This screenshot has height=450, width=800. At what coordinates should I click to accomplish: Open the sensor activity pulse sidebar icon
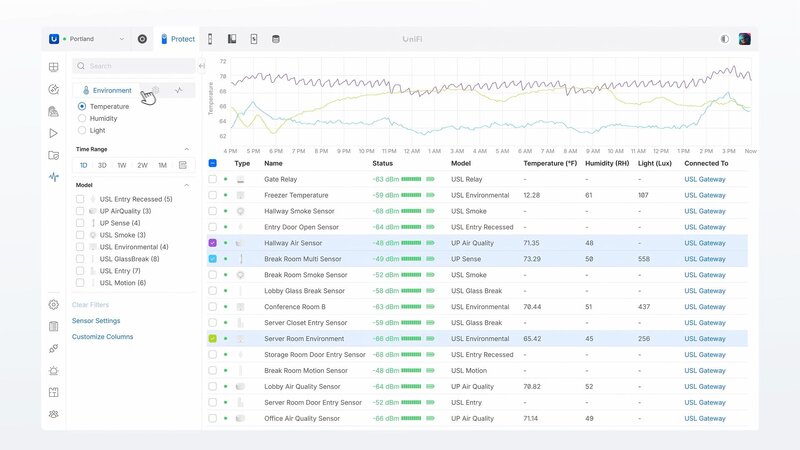tap(54, 177)
